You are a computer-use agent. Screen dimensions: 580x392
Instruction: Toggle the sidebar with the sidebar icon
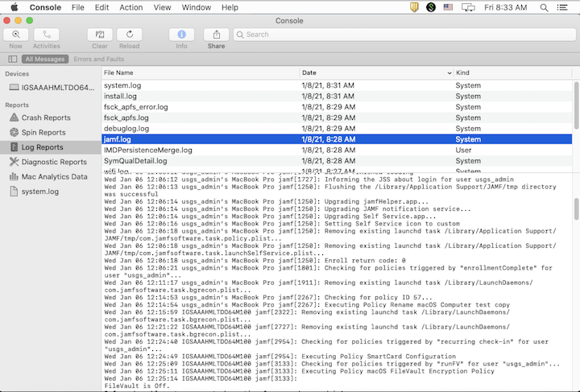click(13, 59)
